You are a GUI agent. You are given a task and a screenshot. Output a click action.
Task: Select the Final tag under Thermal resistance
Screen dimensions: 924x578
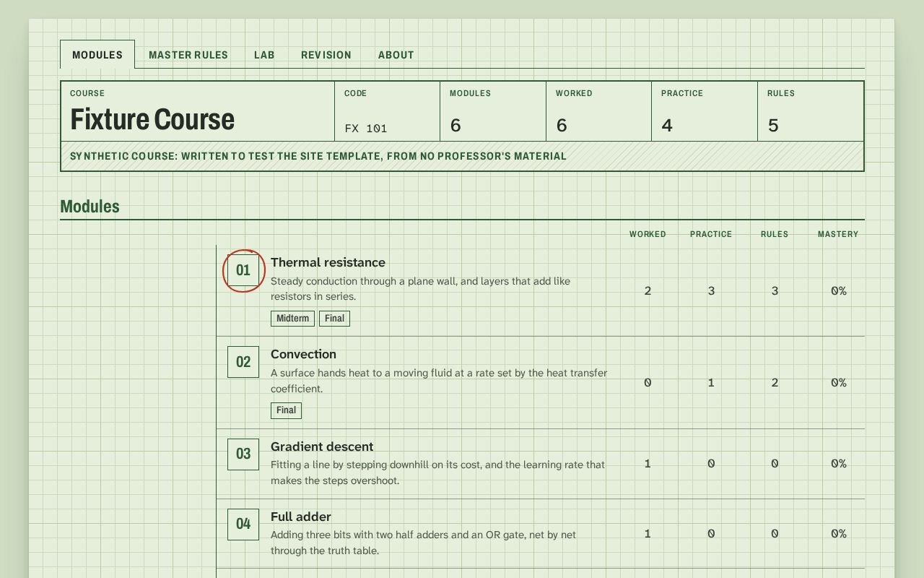point(334,319)
